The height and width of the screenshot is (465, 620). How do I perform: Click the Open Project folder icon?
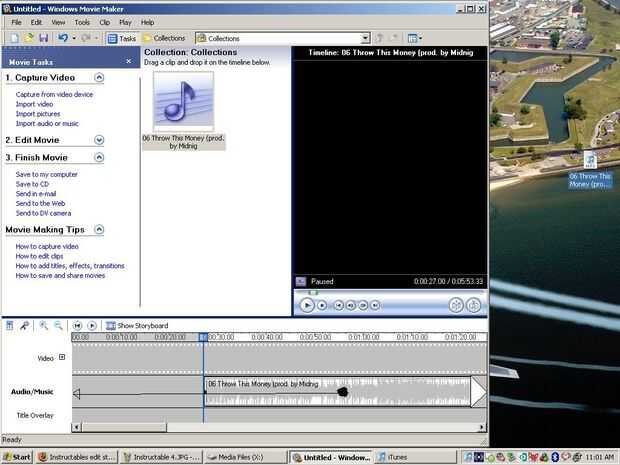pyautogui.click(x=29, y=38)
